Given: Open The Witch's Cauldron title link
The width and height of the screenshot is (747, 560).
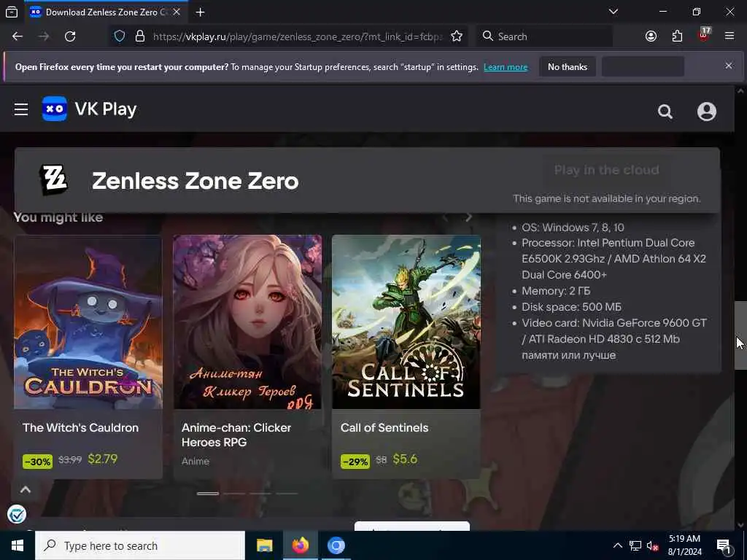Looking at the screenshot, I should tap(80, 427).
